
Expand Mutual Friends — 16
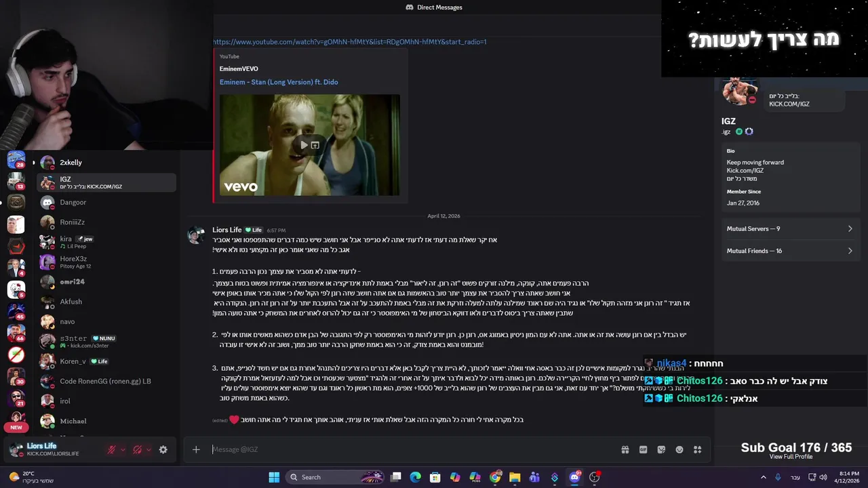pos(789,251)
